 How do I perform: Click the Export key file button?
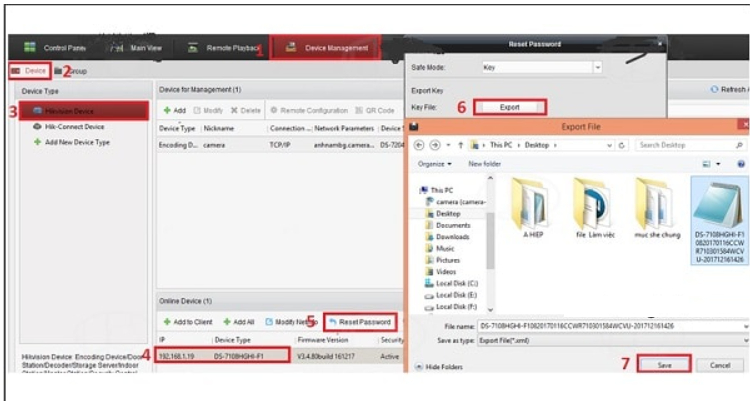pyautogui.click(x=509, y=106)
